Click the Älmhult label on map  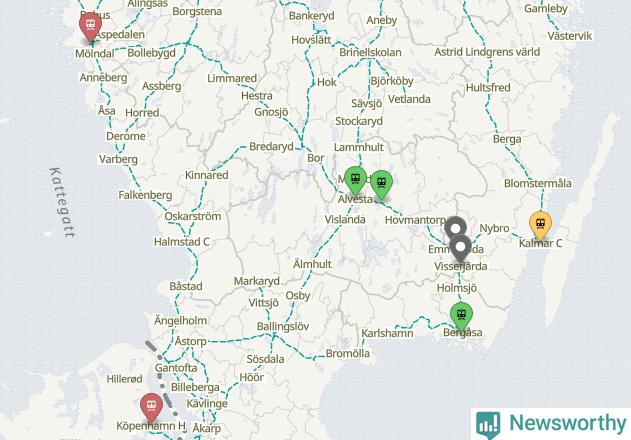[x=312, y=264]
